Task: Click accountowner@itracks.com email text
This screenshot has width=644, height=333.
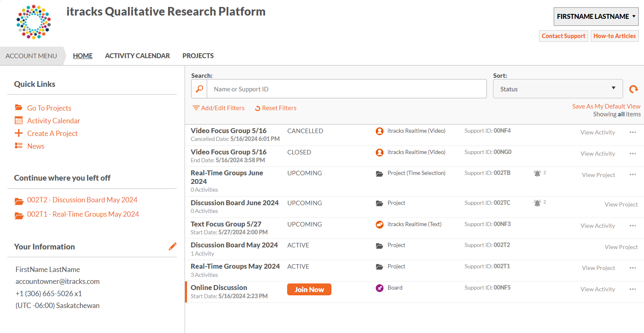Action: click(x=57, y=281)
